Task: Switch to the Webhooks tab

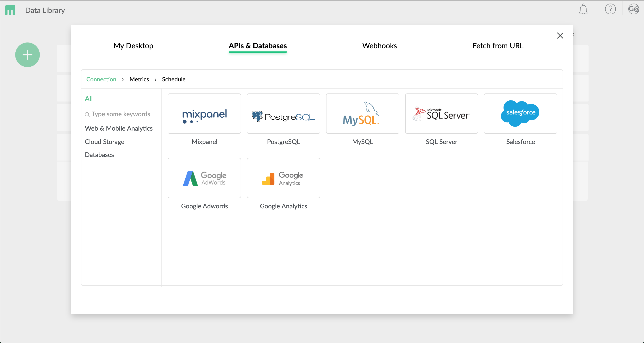Action: pos(379,46)
